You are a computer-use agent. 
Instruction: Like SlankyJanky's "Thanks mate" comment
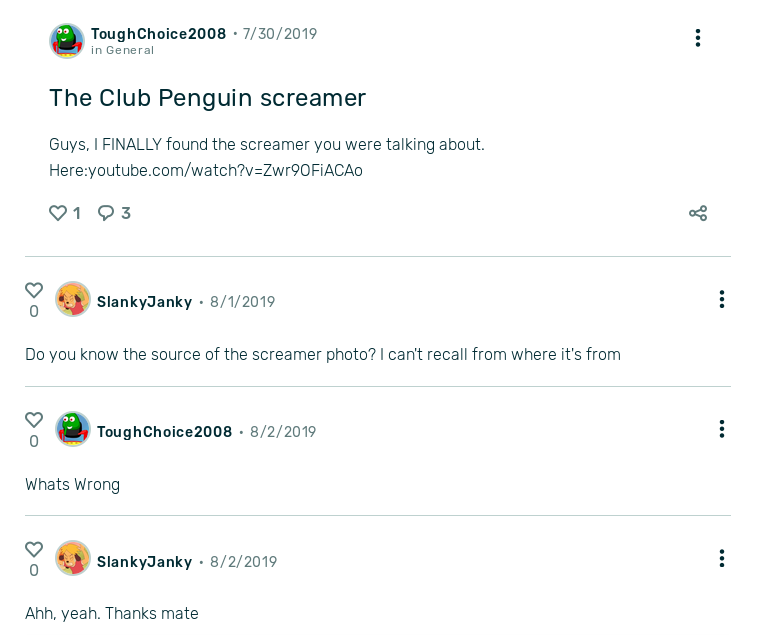click(34, 549)
